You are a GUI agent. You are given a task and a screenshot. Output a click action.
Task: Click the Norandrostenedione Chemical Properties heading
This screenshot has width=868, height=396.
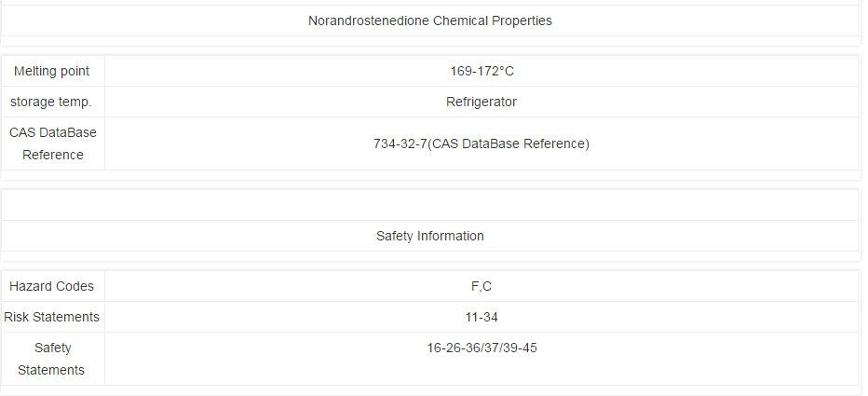429,20
